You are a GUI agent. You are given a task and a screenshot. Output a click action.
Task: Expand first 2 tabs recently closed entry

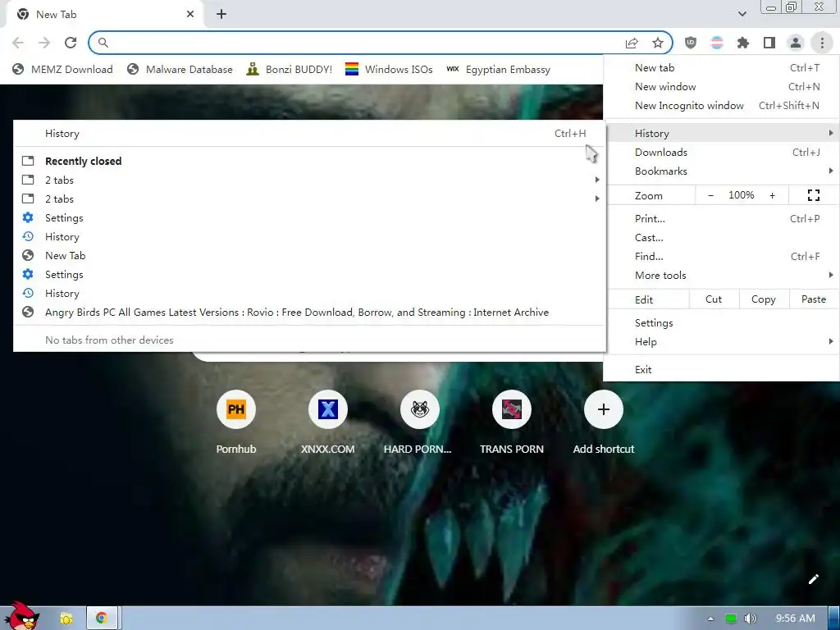coord(309,180)
